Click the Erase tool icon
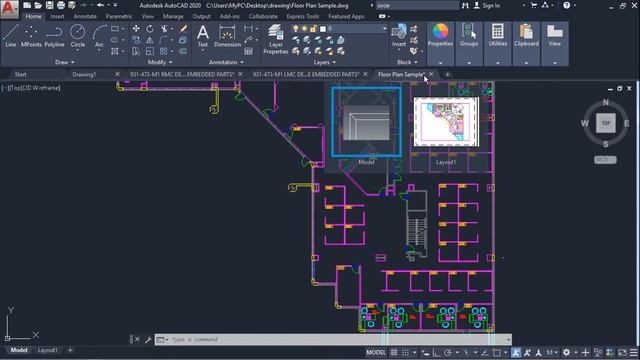The image size is (640, 360). point(183,29)
